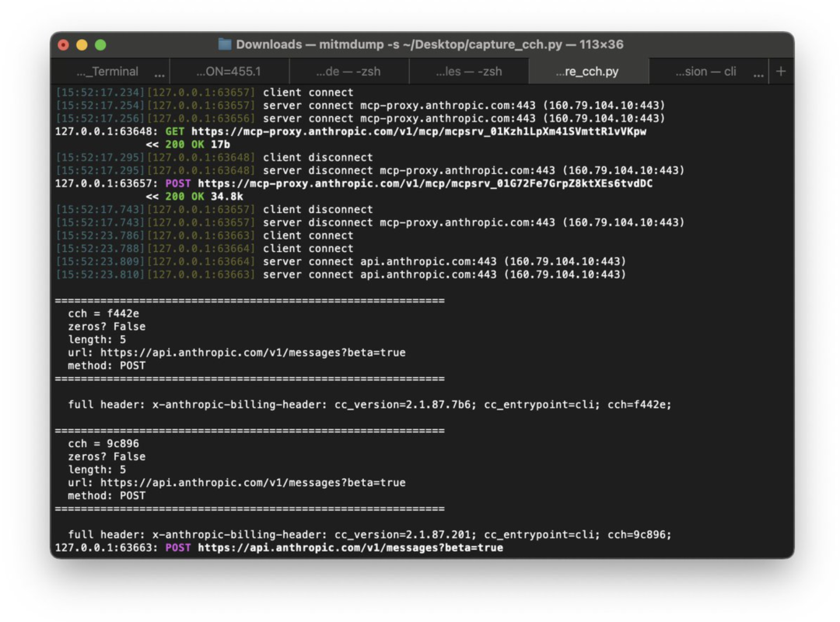Image resolution: width=840 pixels, height=622 pixels.
Task: Click the final POST api.anthropic.com messages URL
Action: [350, 547]
